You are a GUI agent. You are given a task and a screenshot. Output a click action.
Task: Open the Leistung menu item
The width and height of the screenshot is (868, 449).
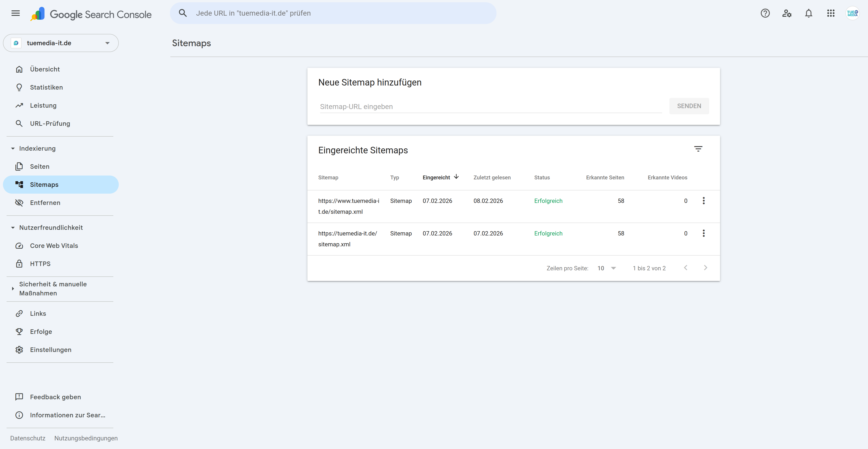pyautogui.click(x=61, y=105)
